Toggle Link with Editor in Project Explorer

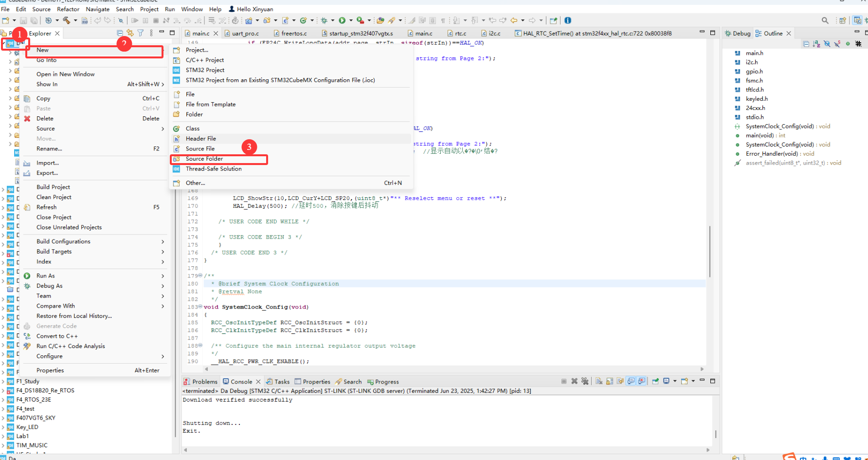click(x=130, y=33)
